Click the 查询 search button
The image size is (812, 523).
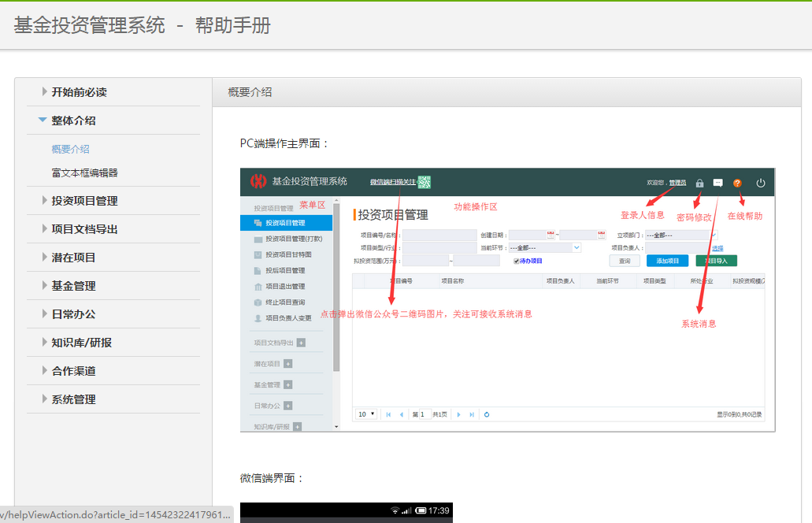pyautogui.click(x=624, y=261)
